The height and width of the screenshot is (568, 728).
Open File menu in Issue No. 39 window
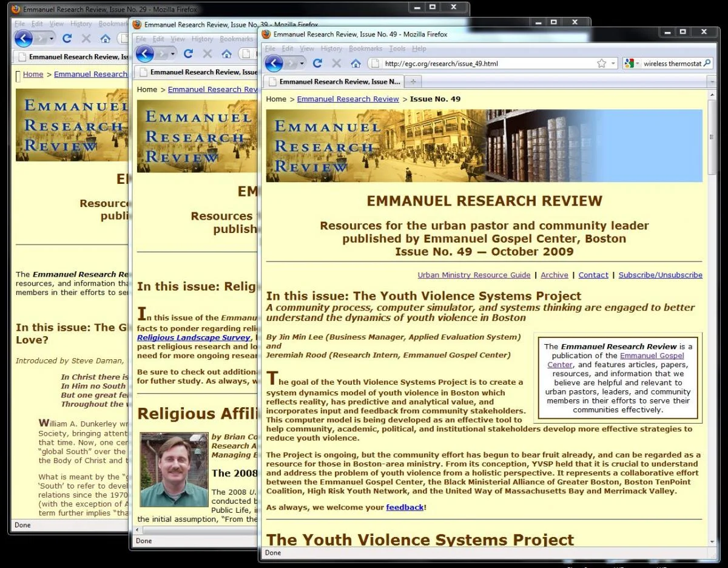(x=141, y=39)
